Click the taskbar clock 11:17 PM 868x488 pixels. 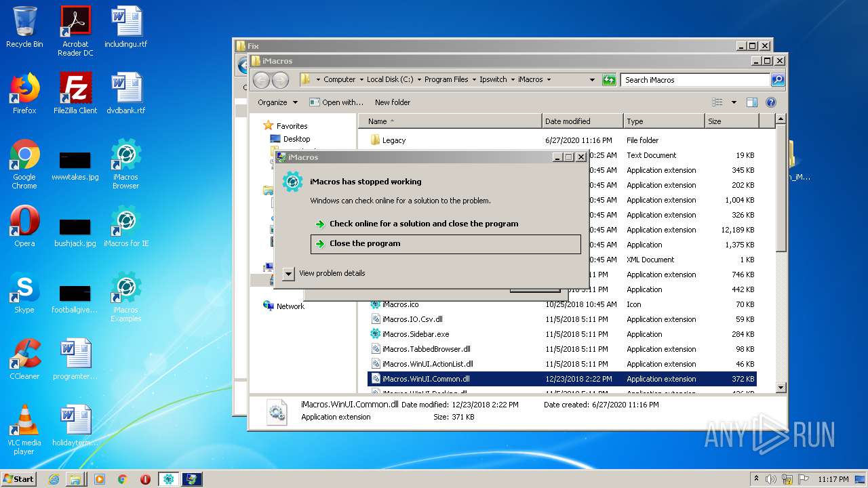pyautogui.click(x=833, y=479)
